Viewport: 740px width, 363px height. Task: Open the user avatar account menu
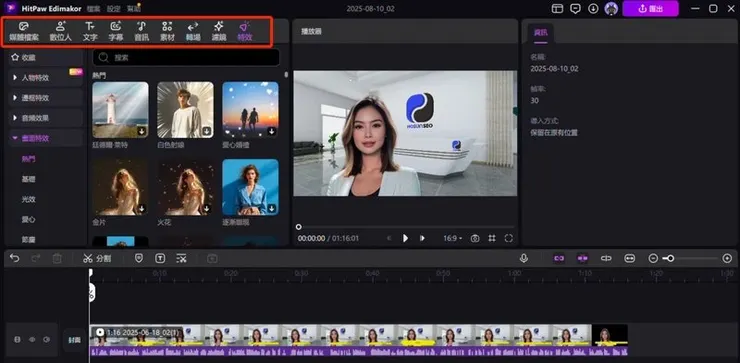click(x=612, y=8)
